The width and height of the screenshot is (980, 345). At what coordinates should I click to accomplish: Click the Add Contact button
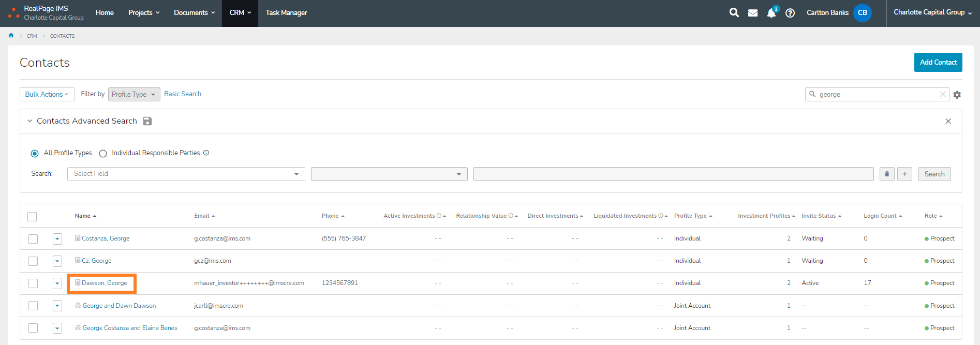[938, 62]
